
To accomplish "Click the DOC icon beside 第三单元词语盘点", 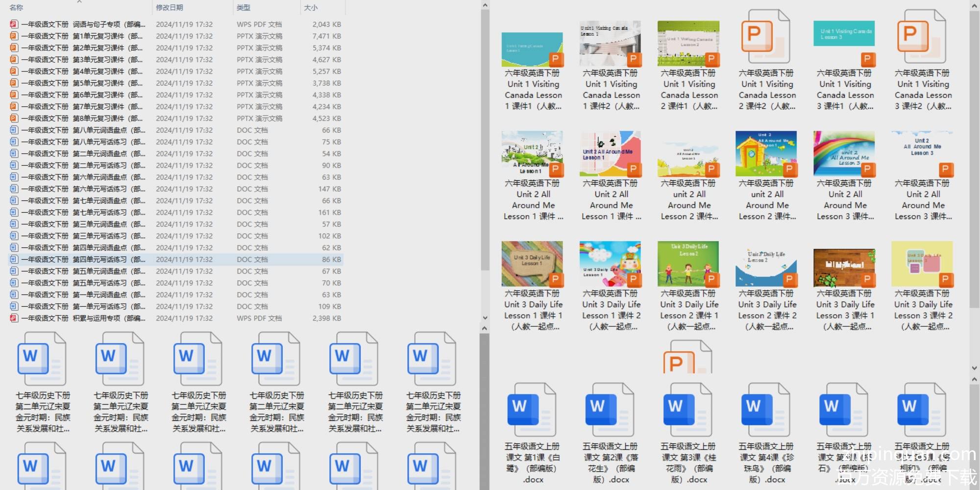I will point(14,224).
